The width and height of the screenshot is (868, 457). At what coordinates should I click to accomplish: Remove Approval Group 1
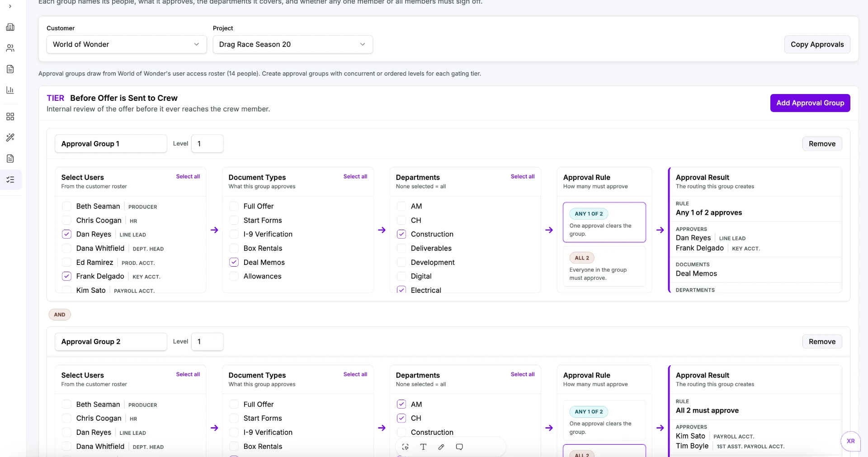tap(822, 144)
